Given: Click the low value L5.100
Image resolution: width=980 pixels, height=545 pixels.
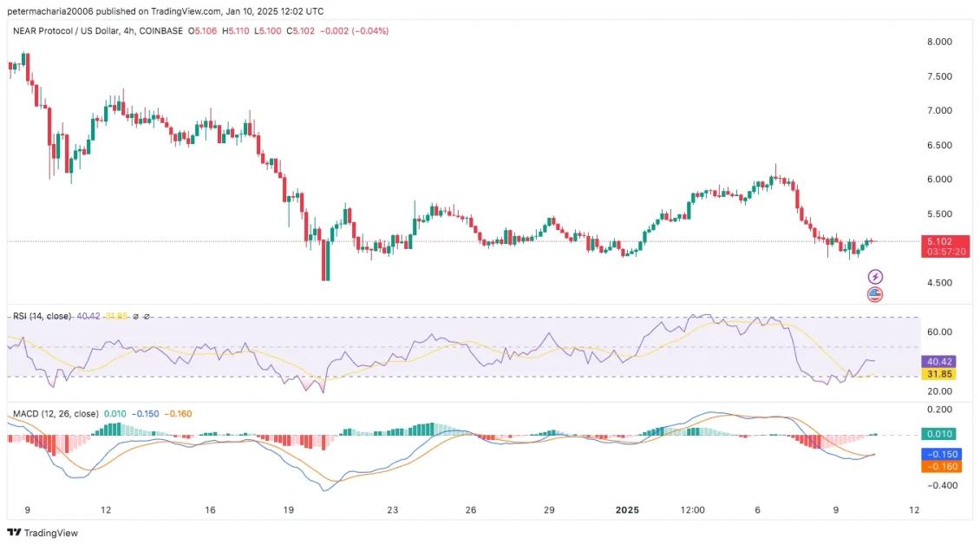Looking at the screenshot, I should pos(267,30).
